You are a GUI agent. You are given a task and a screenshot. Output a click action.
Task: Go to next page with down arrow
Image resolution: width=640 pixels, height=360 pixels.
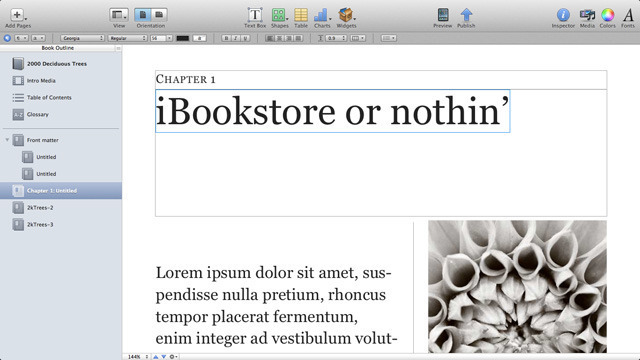(164, 357)
